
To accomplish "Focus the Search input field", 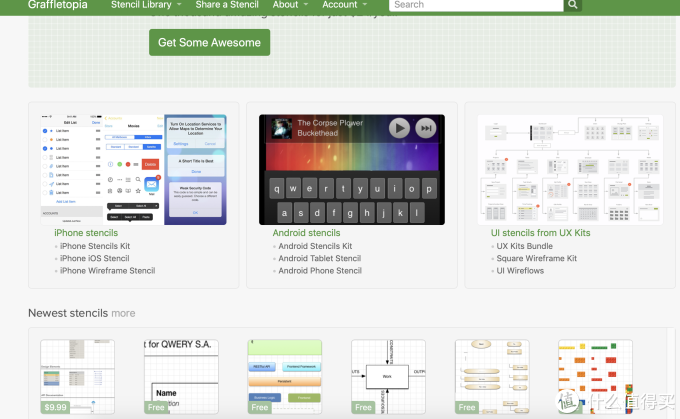I will click(476, 5).
